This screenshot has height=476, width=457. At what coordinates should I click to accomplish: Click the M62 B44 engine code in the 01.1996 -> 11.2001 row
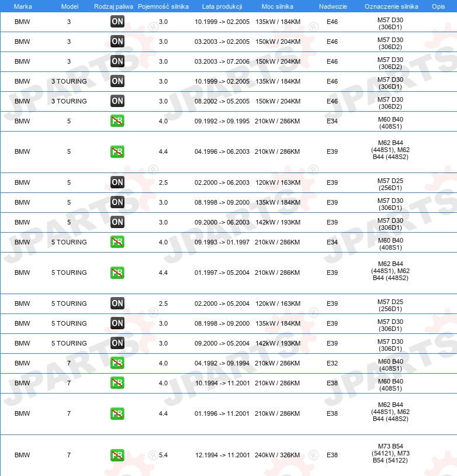coord(390,412)
